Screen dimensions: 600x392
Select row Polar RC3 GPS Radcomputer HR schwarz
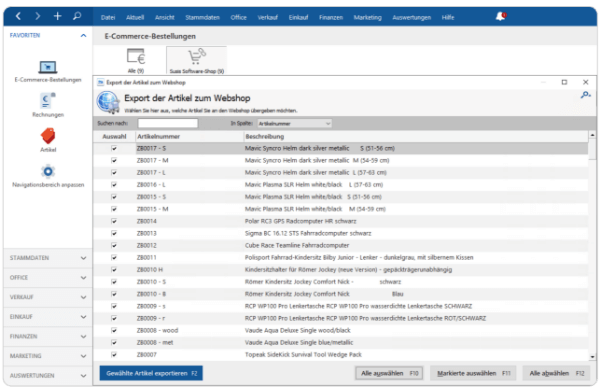pyautogui.click(x=341, y=221)
